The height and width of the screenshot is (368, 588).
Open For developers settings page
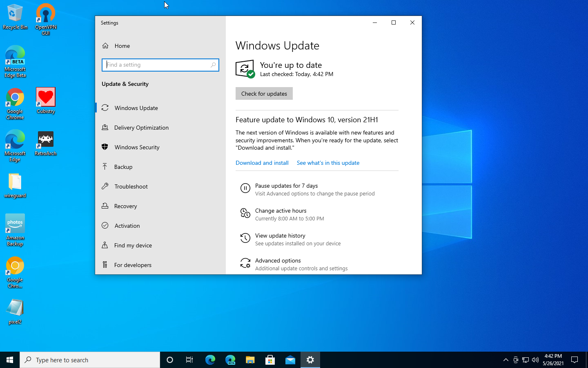tap(133, 265)
